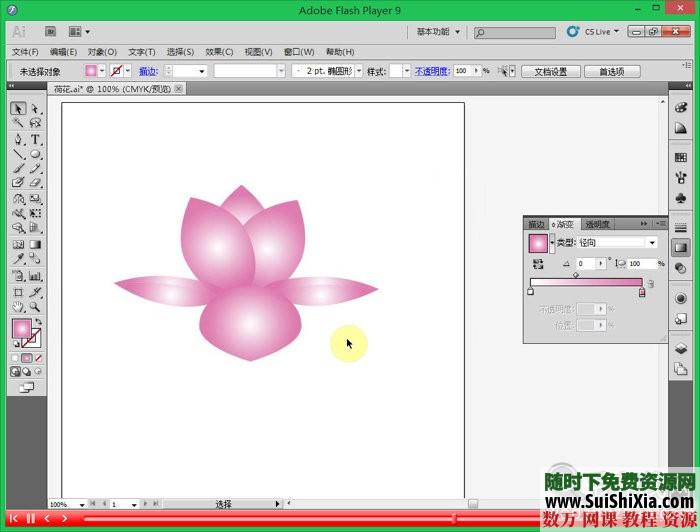The image size is (700, 532).
Task: Open the 基本功能 workspace dropdown
Action: pyautogui.click(x=438, y=32)
